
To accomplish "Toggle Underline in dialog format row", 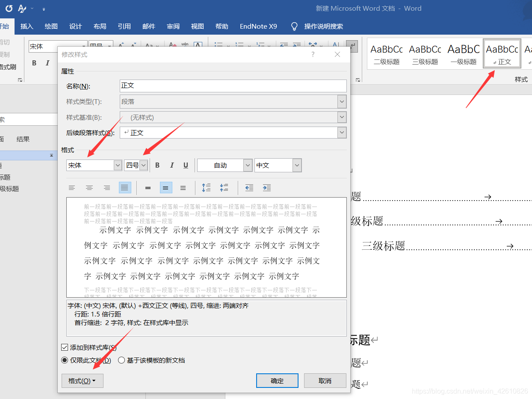I will pos(186,165).
